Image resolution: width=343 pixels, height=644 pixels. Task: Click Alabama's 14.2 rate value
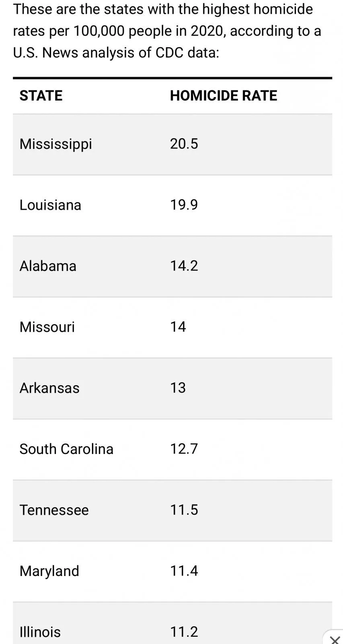point(184,266)
